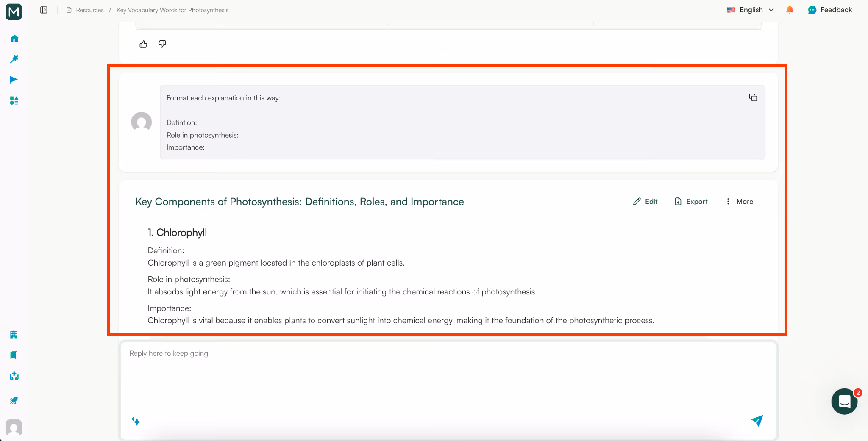Click the notifications bell
This screenshot has height=441, width=868.
[x=789, y=10]
